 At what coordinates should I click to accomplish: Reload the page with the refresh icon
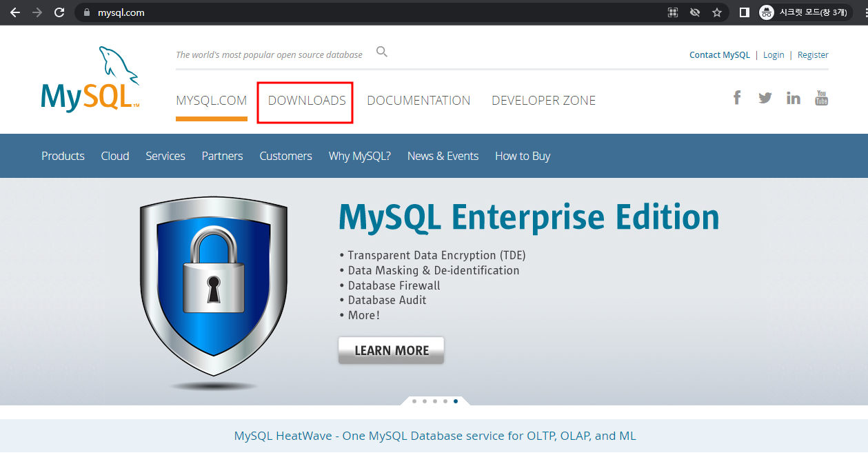(x=59, y=12)
